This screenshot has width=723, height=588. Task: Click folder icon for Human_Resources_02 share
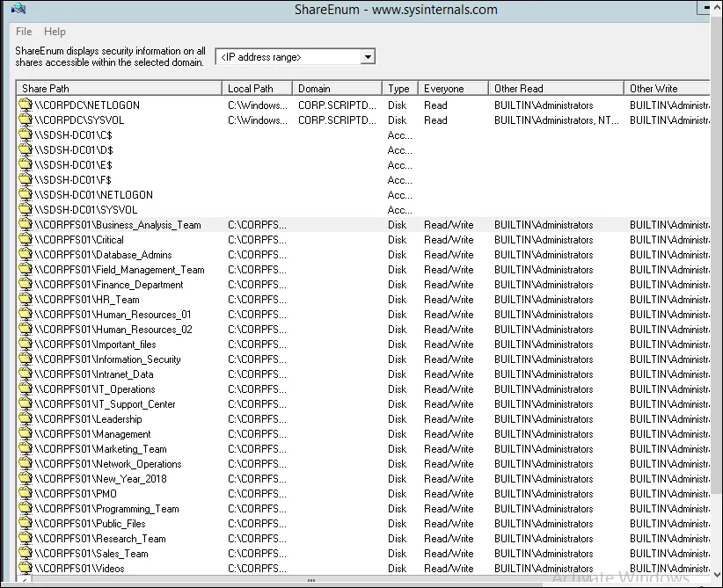click(26, 329)
